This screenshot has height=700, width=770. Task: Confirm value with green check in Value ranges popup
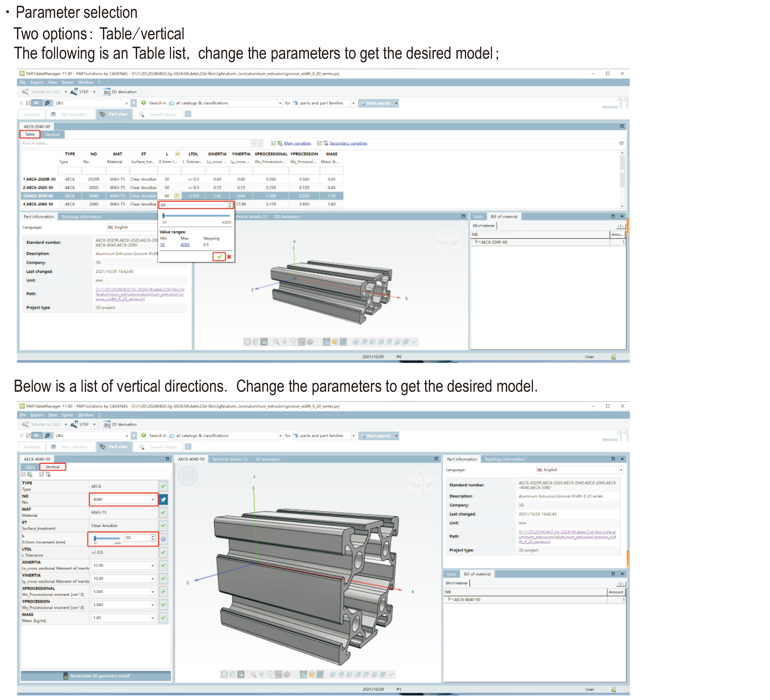[219, 256]
